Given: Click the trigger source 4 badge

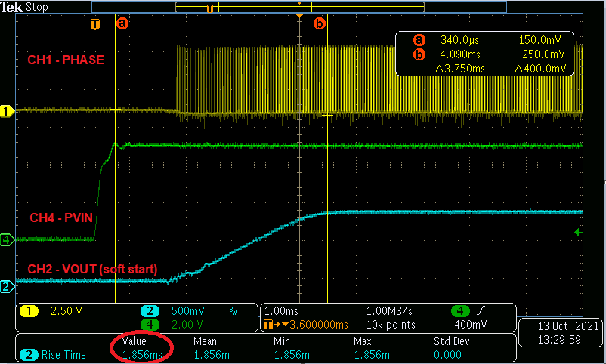Looking at the screenshot, I should coord(460,310).
